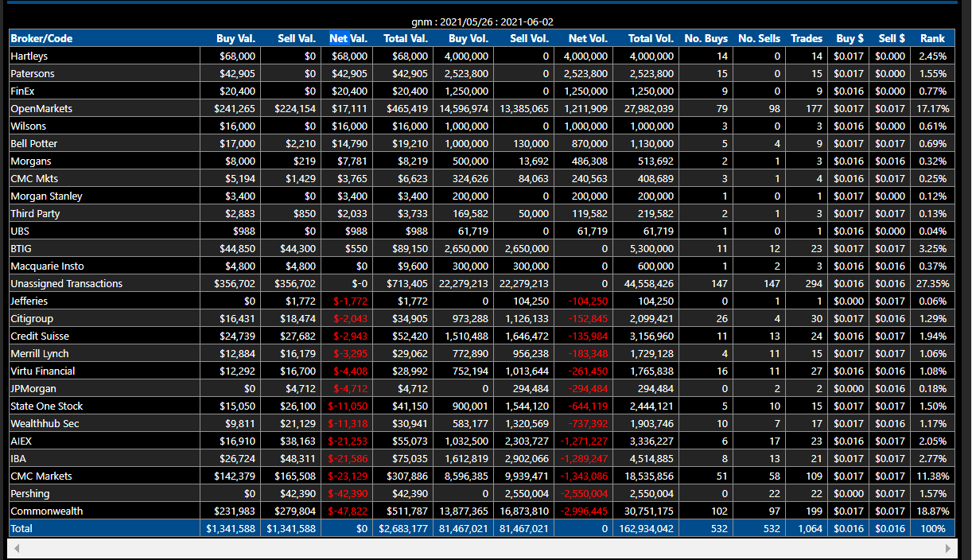Select the UBS broker name

[20, 231]
